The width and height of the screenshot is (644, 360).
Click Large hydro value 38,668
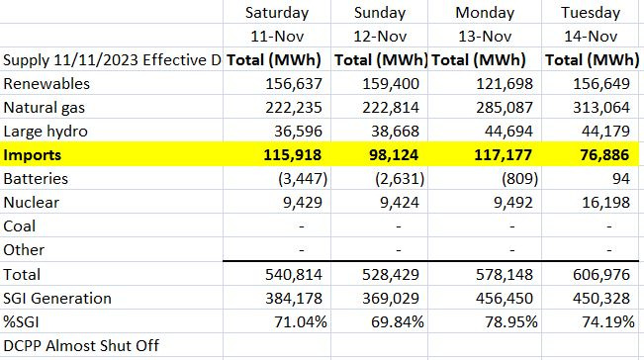[x=395, y=131]
